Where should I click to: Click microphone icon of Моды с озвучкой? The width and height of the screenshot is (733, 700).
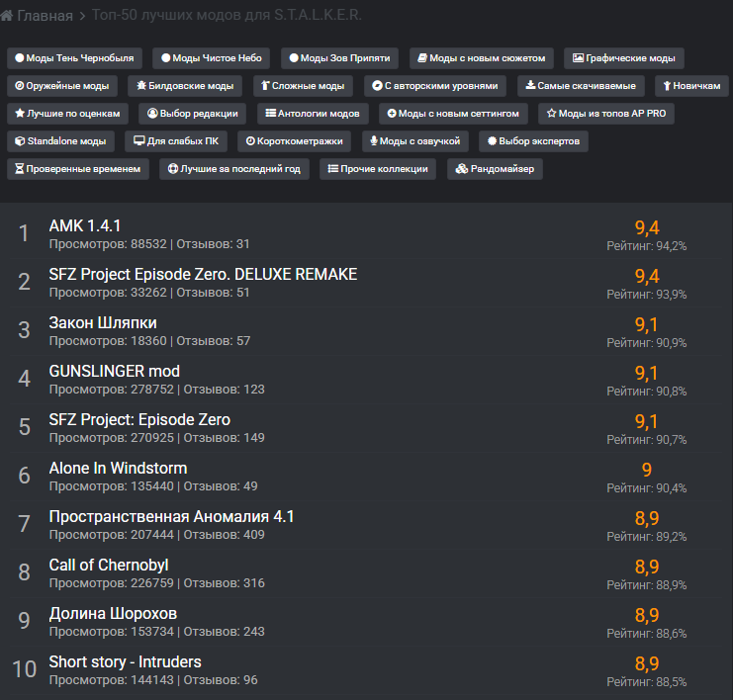click(x=374, y=140)
